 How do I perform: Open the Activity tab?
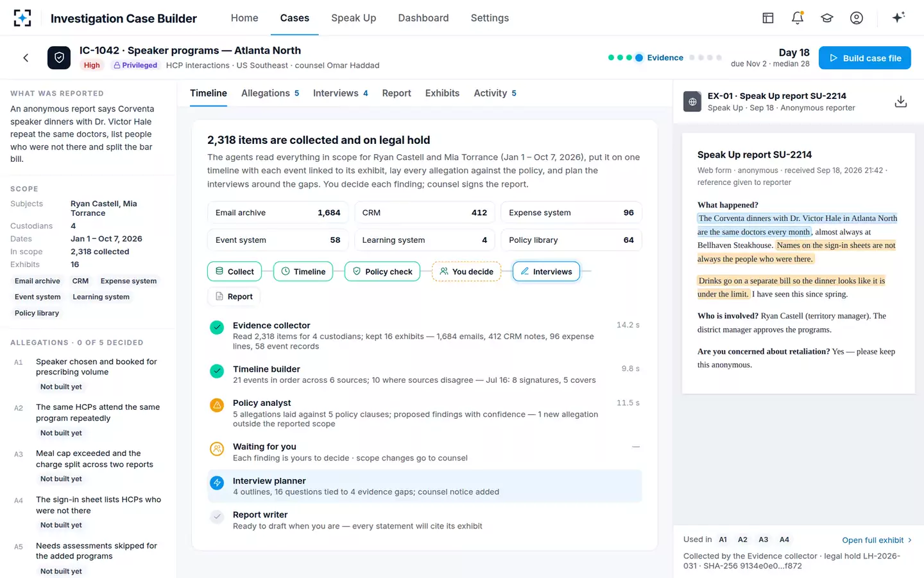[495, 93]
